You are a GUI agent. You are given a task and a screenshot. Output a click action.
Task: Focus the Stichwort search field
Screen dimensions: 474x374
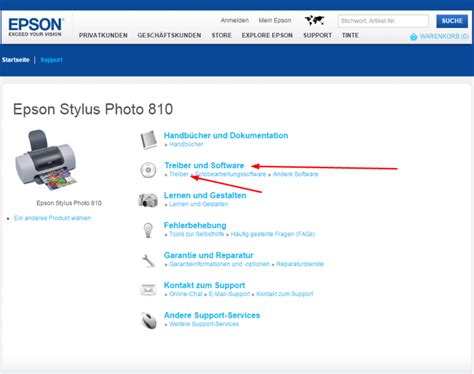coord(383,21)
